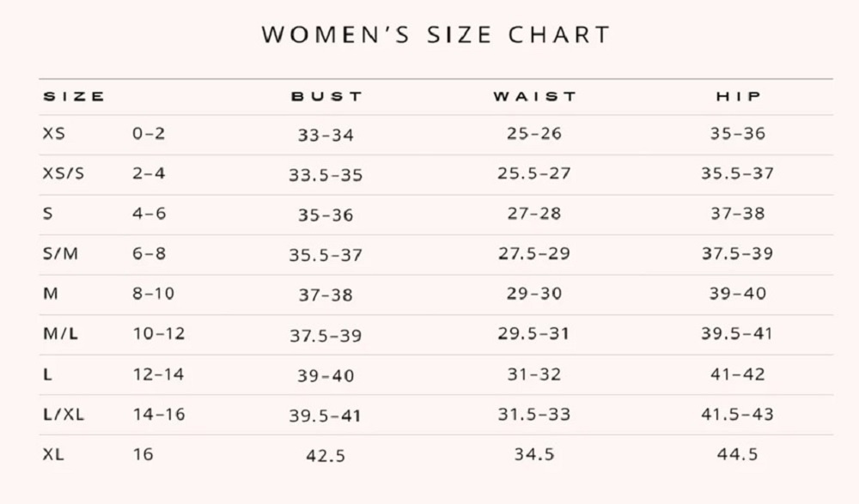Click the HIP column header
Screen dimensions: 859x504
click(x=739, y=96)
